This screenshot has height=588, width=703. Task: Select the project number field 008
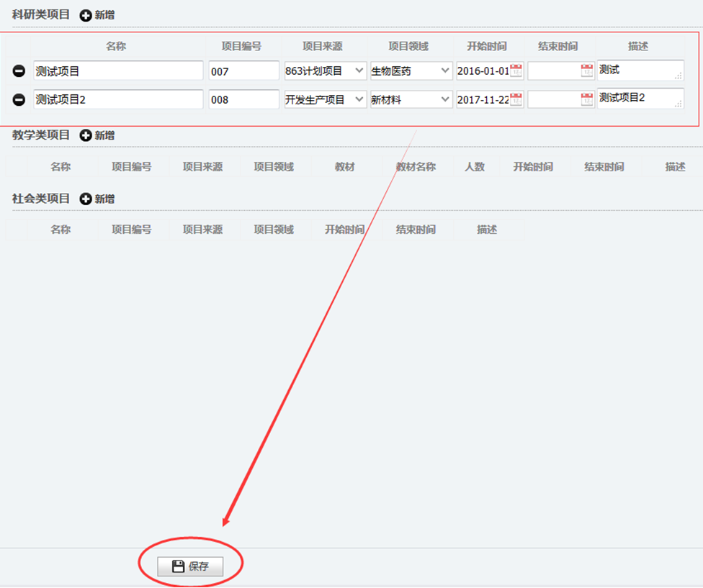(x=243, y=100)
